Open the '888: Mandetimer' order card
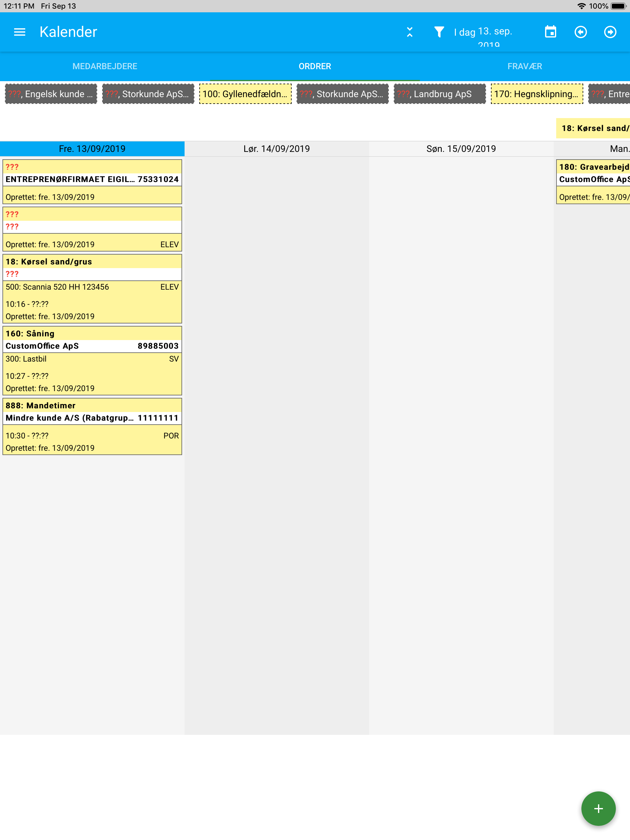 (x=92, y=426)
